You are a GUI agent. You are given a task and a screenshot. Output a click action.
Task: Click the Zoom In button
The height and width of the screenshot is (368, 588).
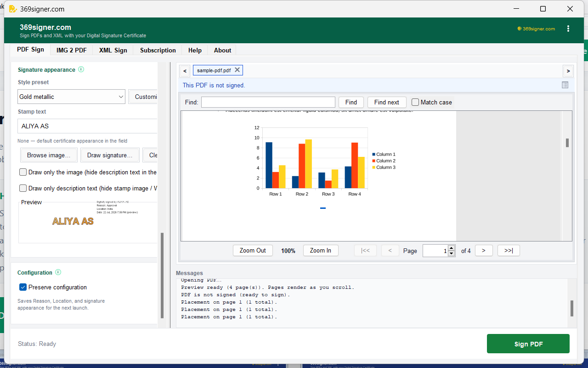click(x=321, y=250)
